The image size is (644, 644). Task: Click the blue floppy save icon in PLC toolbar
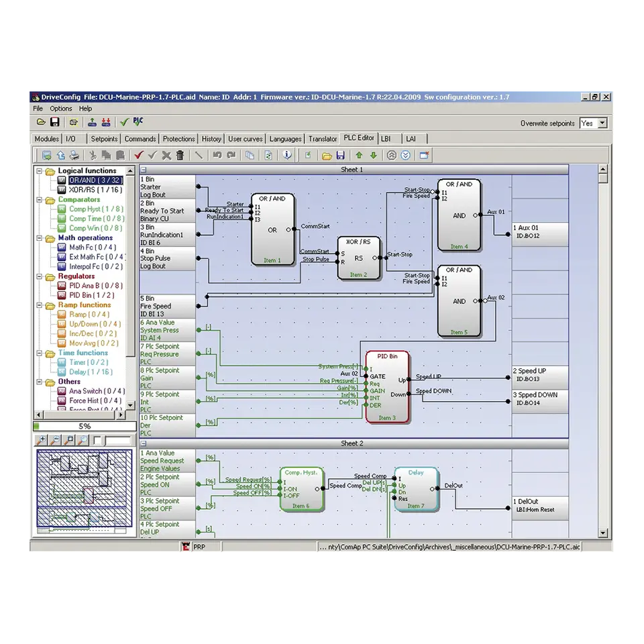click(341, 155)
